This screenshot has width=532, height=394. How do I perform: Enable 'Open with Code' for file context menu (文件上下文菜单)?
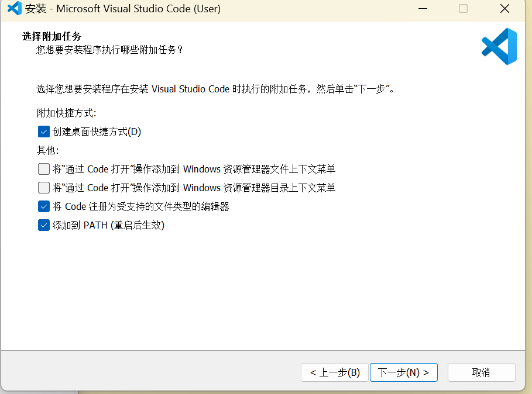44,169
